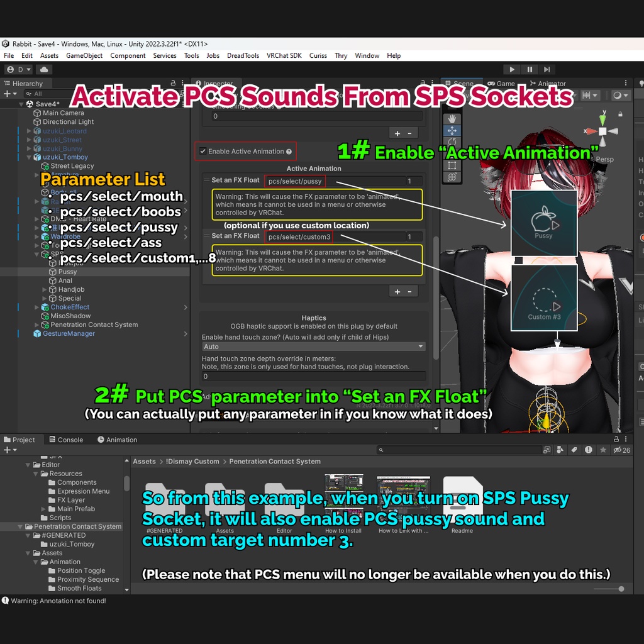Click minus button below Set an FX Float list
Image resolution: width=644 pixels, height=644 pixels.
pyautogui.click(x=409, y=291)
